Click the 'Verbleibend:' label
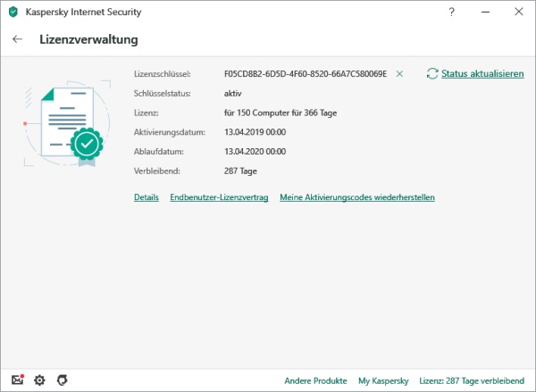 click(157, 171)
